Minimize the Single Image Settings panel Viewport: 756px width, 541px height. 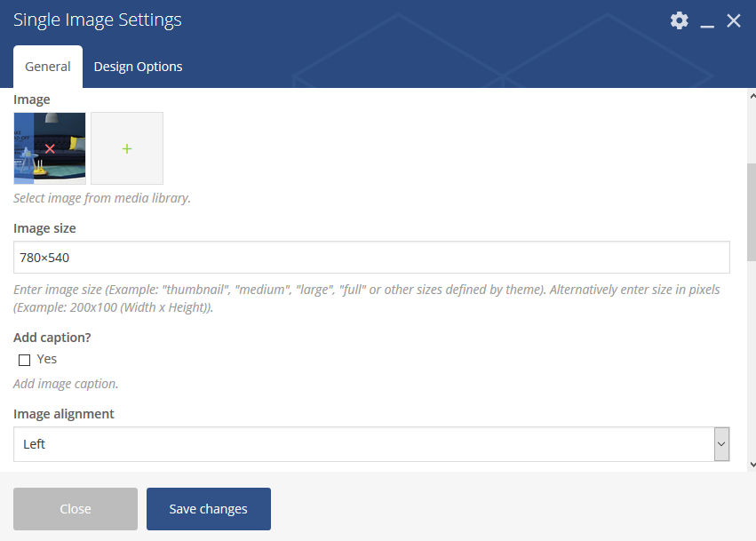coord(707,21)
